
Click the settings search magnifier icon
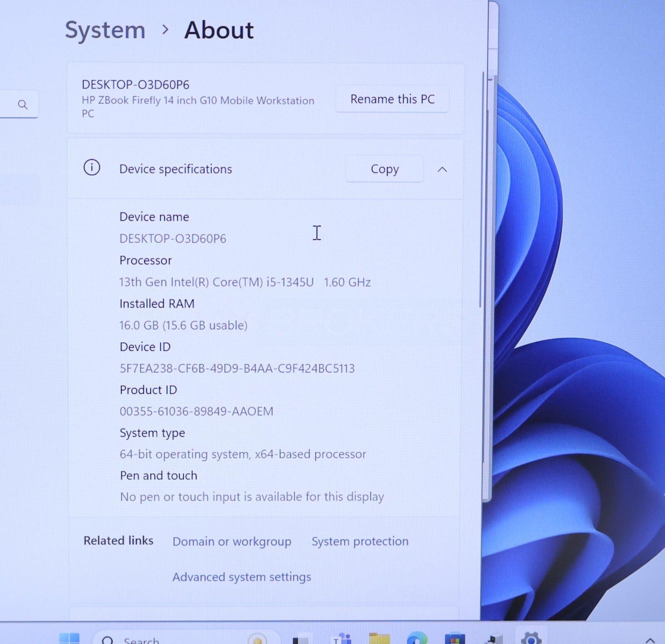[x=23, y=105]
